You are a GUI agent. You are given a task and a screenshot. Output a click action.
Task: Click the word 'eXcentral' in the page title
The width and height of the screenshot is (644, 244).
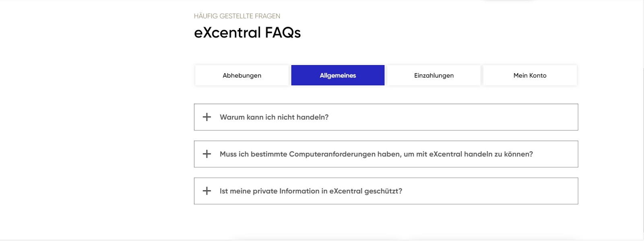coord(228,33)
